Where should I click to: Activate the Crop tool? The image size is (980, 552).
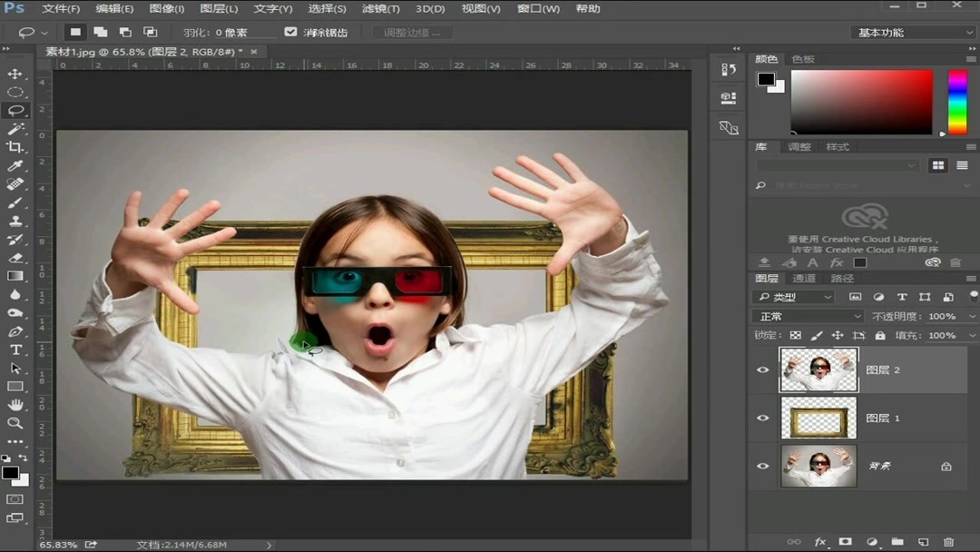click(15, 147)
